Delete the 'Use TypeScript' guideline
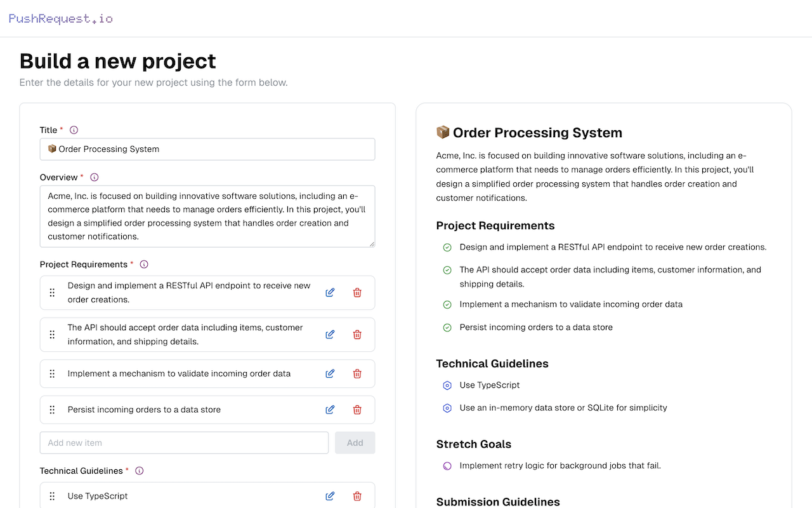The image size is (812, 508). [357, 496]
